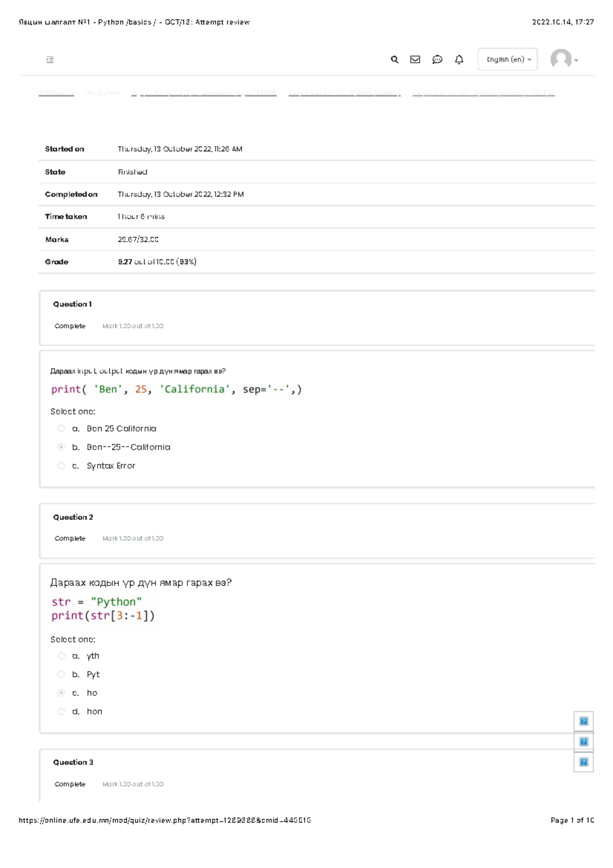The height and width of the screenshot is (868, 613).
Task: Go to Dashboard breadcrumb link
Action: point(56,93)
